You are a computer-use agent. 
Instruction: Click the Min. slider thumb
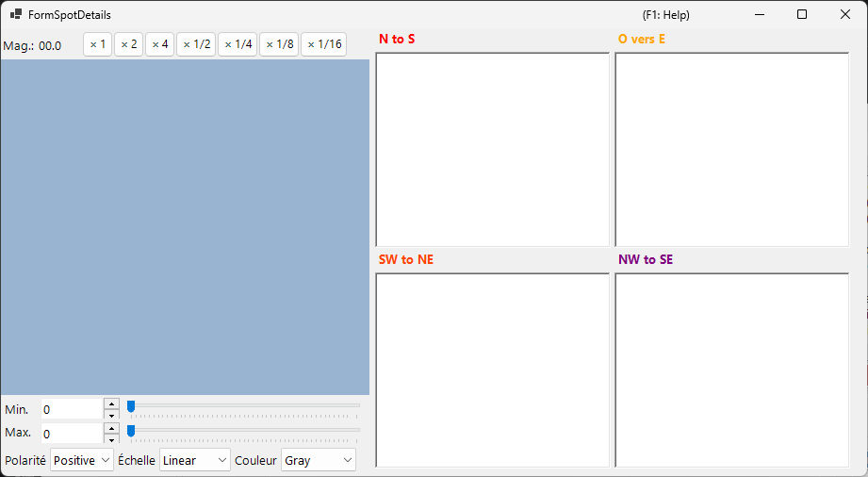[x=131, y=407]
